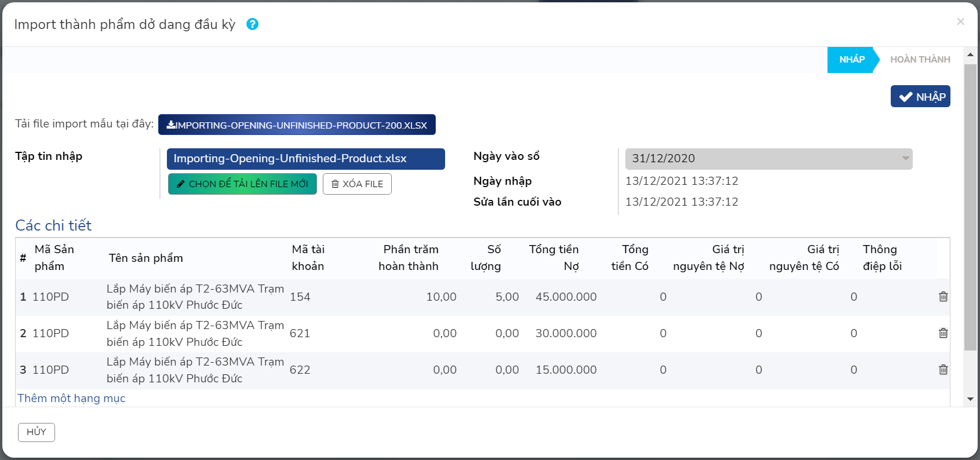Click the Giá trị nguyên tệ Có header
This screenshot has width=980, height=460.
click(804, 258)
